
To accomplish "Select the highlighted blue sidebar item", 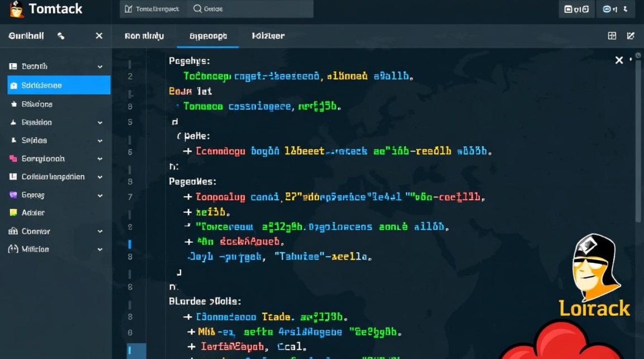I will pyautogui.click(x=59, y=85).
